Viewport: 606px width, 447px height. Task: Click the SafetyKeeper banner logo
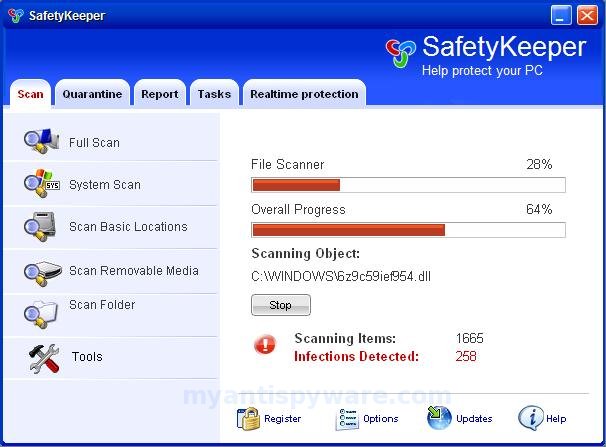click(400, 53)
